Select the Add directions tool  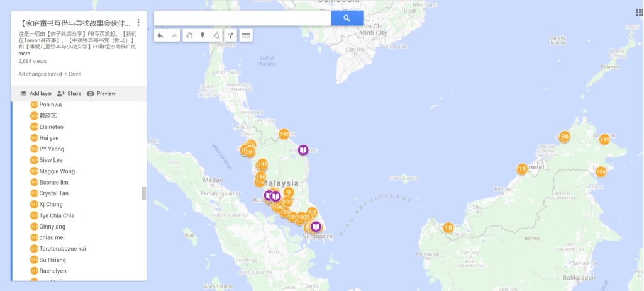pyautogui.click(x=231, y=35)
